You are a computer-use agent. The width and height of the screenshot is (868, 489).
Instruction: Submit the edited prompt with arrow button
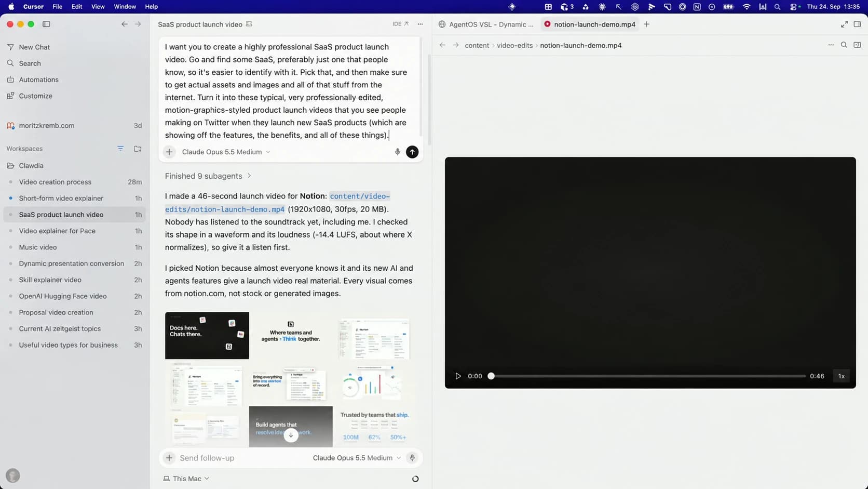point(412,152)
